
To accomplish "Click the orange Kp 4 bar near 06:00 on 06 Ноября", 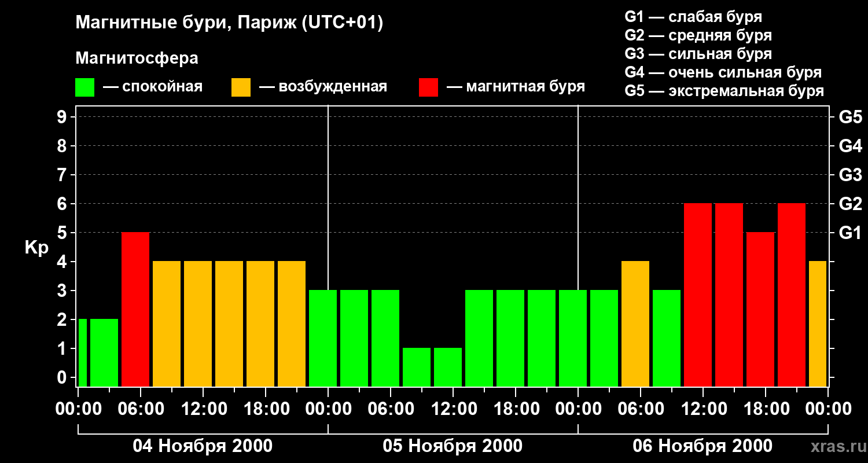I will (x=635, y=324).
